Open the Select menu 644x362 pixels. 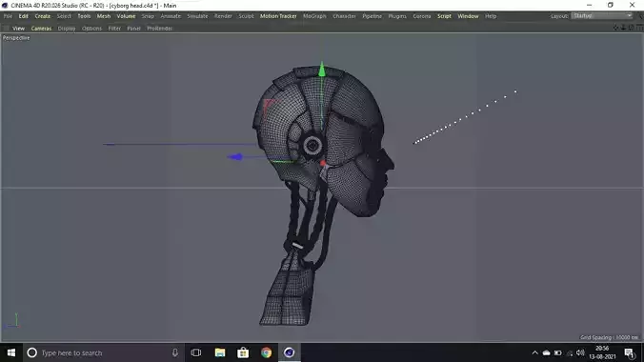click(x=64, y=16)
